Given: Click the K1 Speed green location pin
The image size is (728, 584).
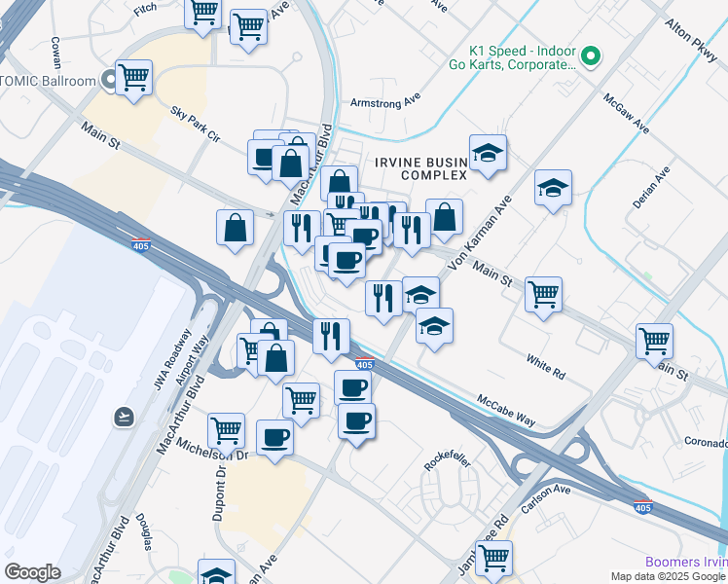Looking at the screenshot, I should point(591,56).
